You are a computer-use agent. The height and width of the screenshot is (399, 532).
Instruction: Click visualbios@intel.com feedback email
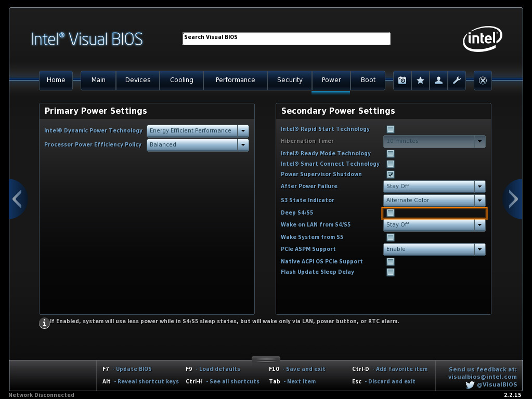483,377
